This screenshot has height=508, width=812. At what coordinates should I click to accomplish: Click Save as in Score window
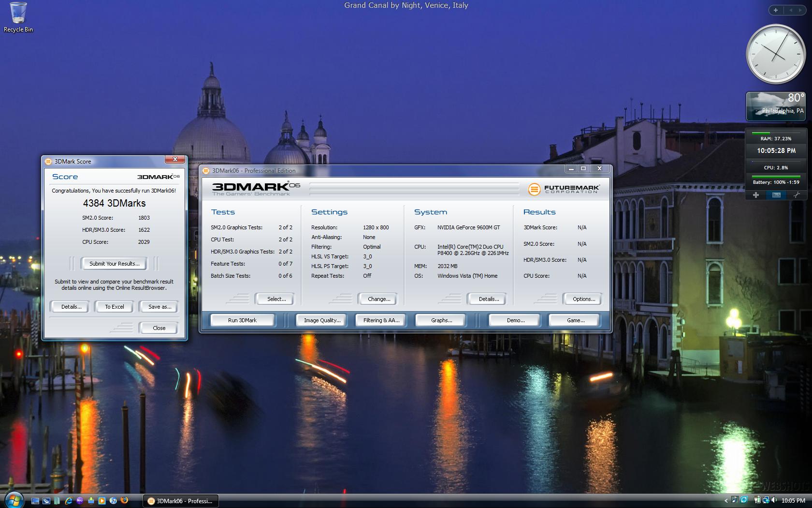click(x=159, y=307)
